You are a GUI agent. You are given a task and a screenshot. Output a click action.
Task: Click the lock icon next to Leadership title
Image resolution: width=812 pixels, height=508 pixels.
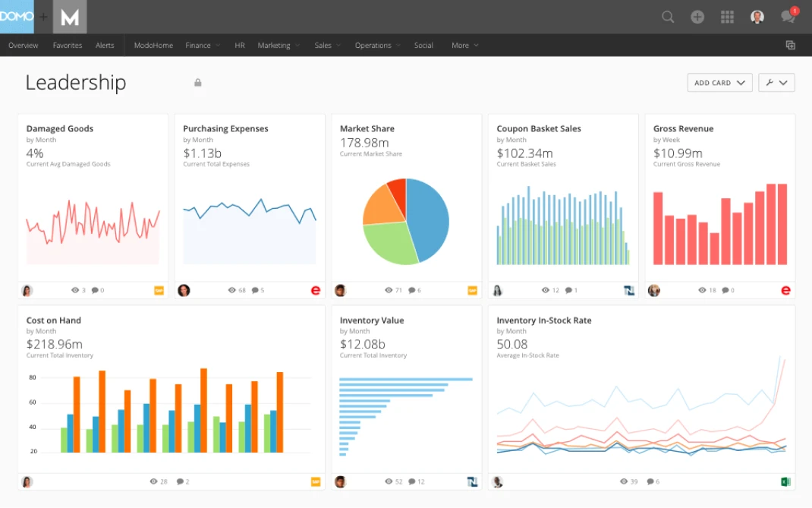tap(197, 82)
